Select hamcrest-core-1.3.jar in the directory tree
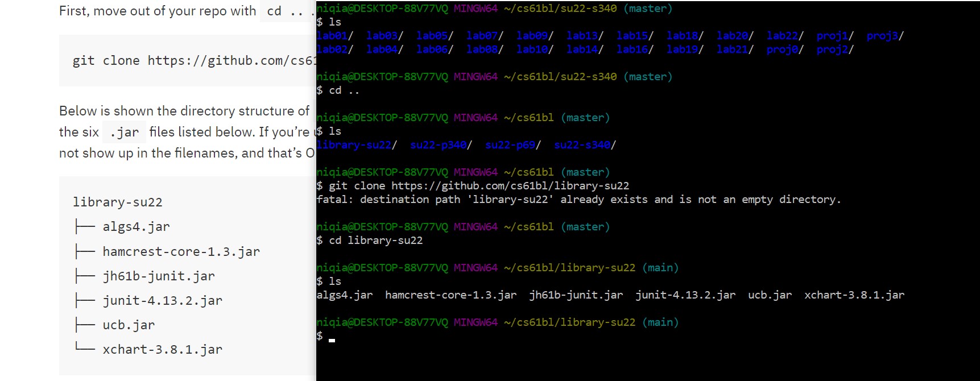The image size is (980, 381). point(181,252)
